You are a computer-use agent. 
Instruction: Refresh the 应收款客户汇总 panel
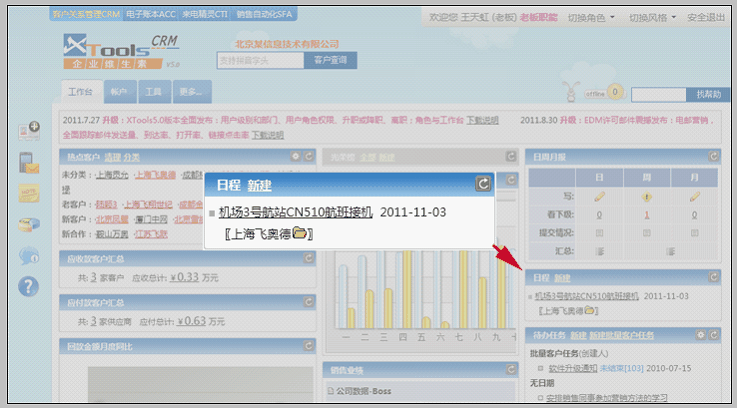309,258
